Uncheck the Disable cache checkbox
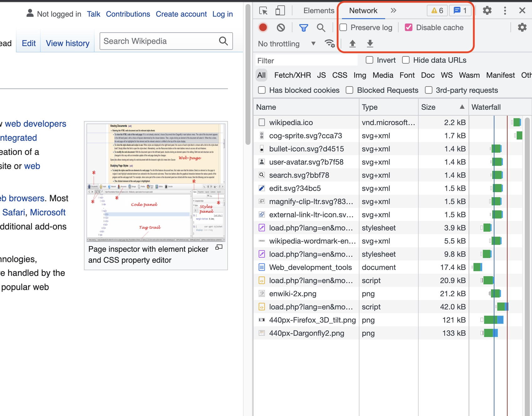Image resolution: width=532 pixels, height=416 pixels. [x=409, y=28]
